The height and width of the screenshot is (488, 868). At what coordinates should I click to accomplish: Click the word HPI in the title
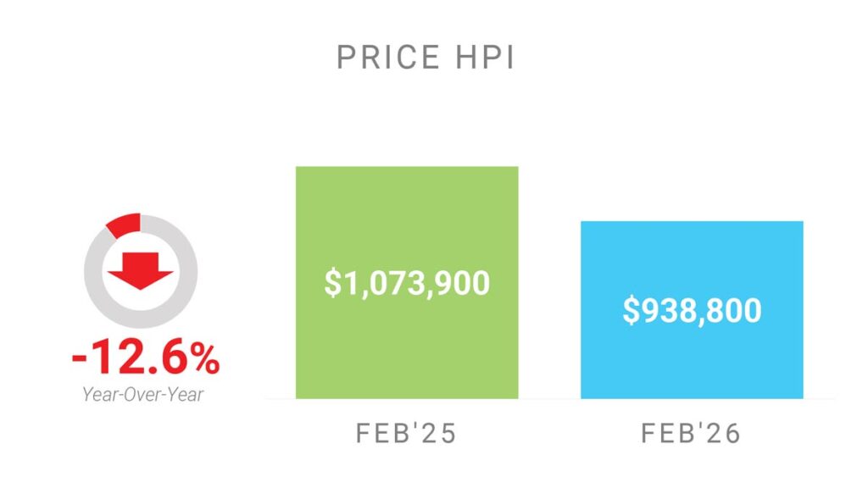point(484,58)
